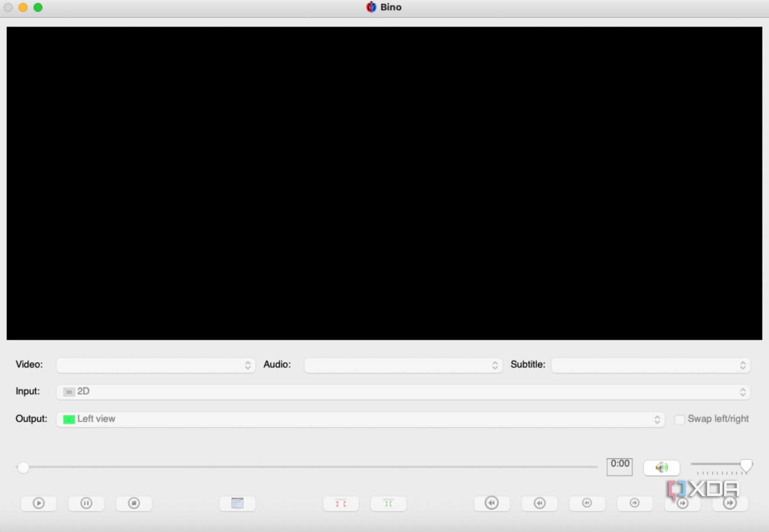The image size is (769, 532).
Task: Start playback with the play button
Action: [x=39, y=503]
